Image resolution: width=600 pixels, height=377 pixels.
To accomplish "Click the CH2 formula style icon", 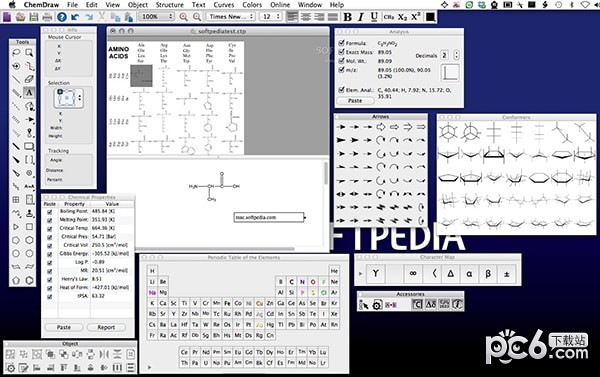I will [389, 17].
